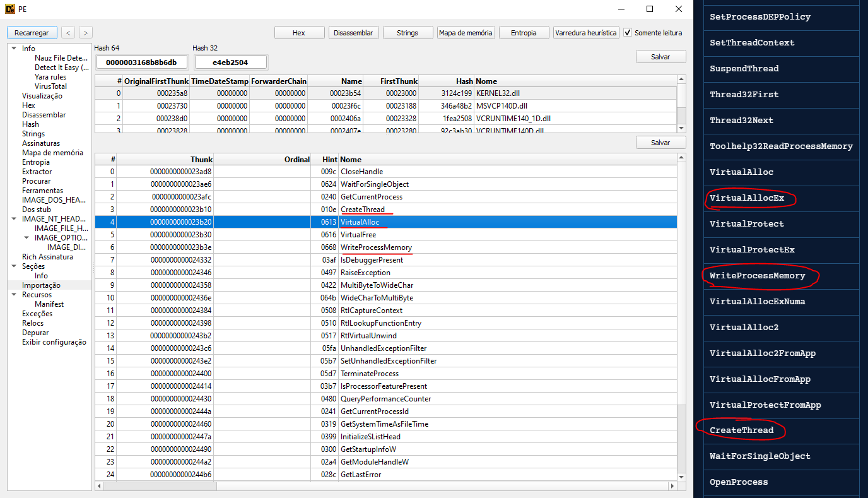868x498 pixels.
Task: Open the Disassemblar toolbar button
Action: (353, 33)
